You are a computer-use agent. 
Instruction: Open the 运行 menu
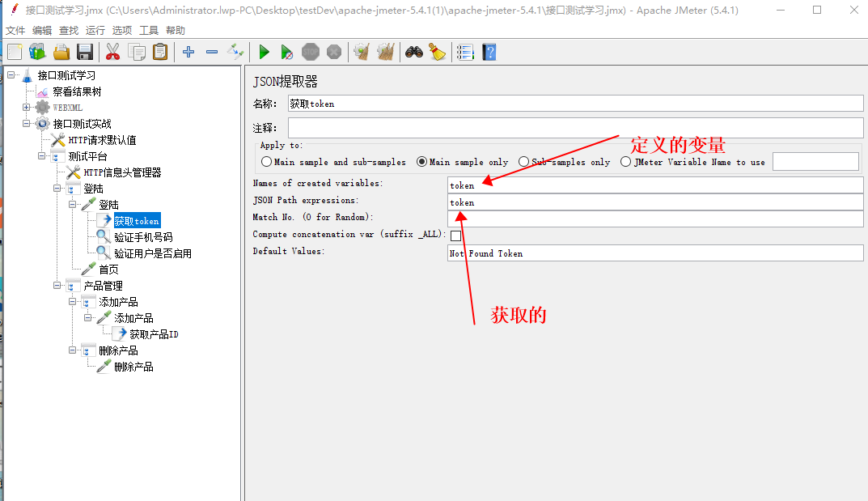[x=95, y=31]
